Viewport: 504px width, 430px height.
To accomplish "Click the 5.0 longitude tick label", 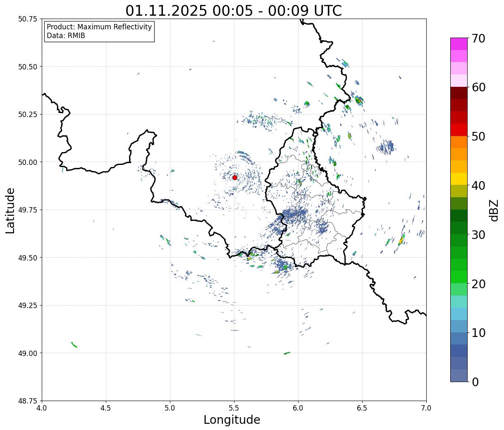I will [170, 408].
